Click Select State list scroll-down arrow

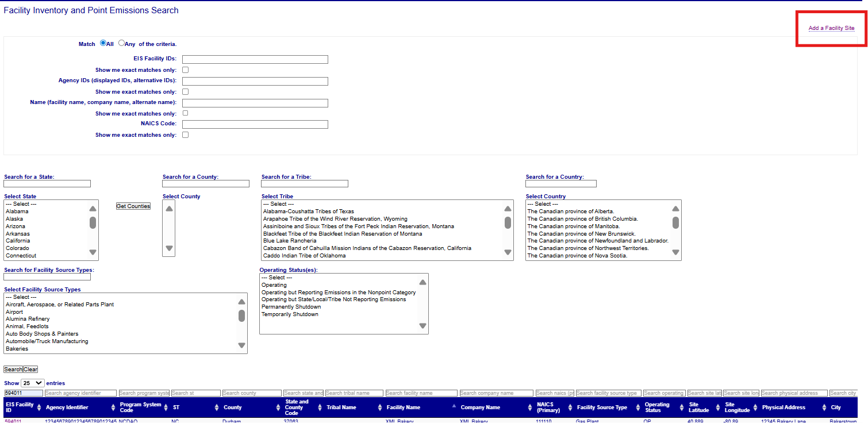[93, 252]
